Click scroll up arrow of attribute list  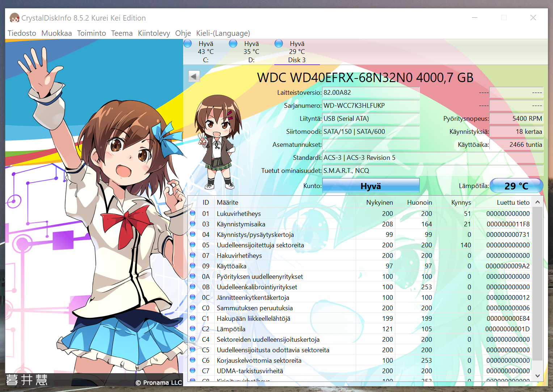click(x=537, y=202)
